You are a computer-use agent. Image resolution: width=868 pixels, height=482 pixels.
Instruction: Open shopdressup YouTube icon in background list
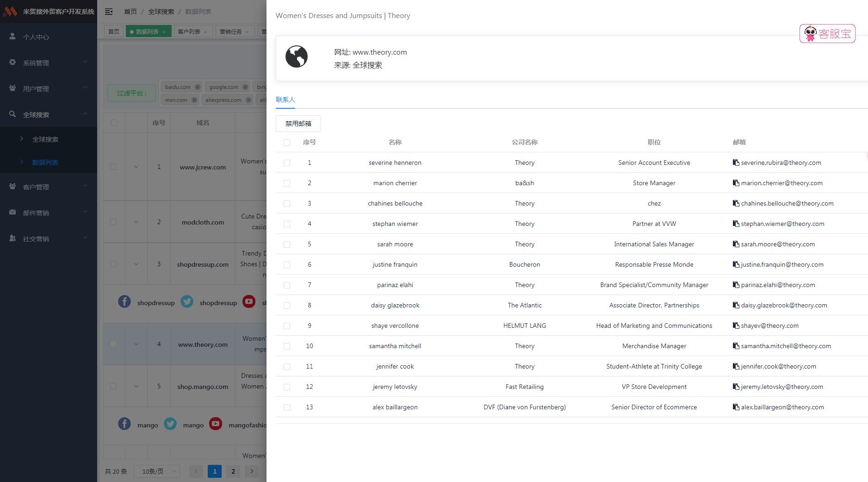[249, 301]
